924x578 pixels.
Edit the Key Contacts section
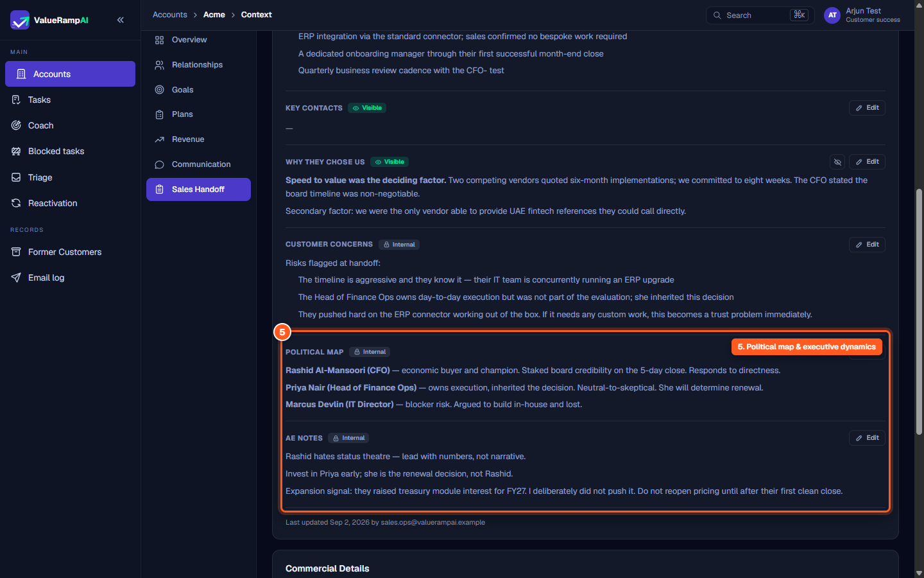[x=867, y=108]
